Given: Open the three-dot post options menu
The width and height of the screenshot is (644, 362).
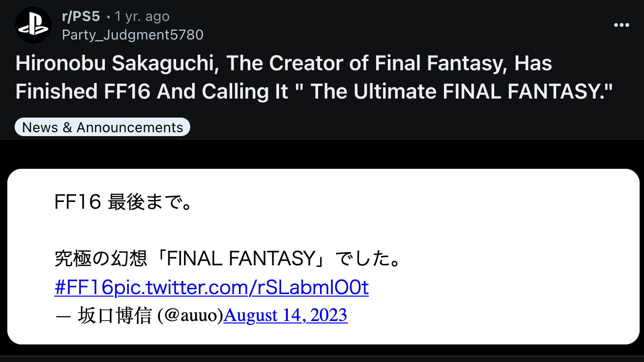Looking at the screenshot, I should pos(621,25).
